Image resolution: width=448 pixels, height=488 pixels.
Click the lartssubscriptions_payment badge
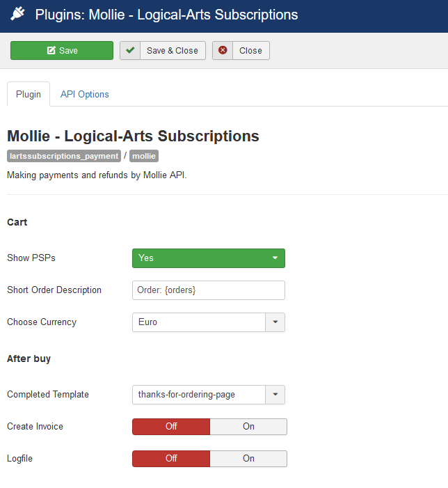tap(64, 156)
